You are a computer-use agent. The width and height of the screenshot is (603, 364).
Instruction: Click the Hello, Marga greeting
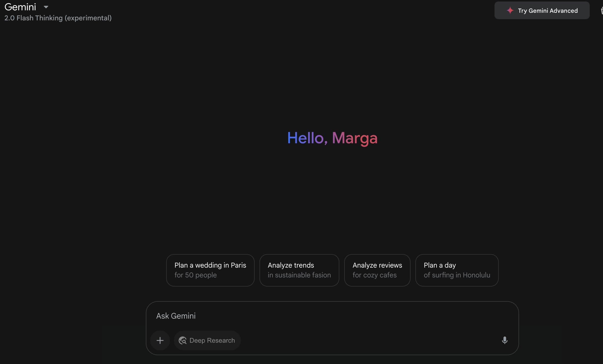point(332,138)
